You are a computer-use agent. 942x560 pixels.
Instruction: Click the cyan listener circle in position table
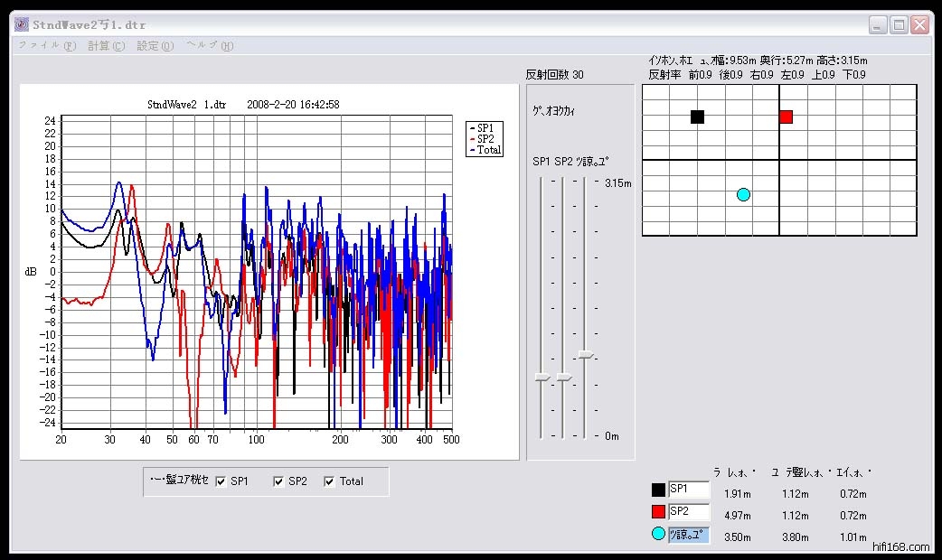tap(658, 534)
